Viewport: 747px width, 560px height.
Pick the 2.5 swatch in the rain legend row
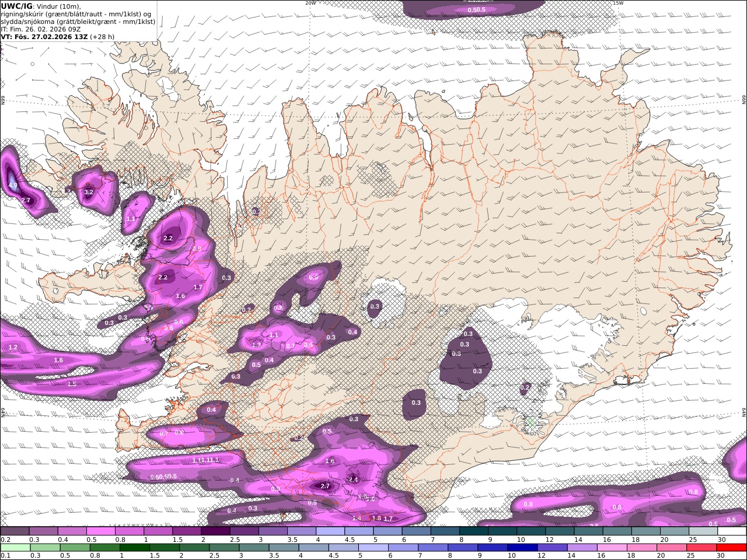click(224, 547)
